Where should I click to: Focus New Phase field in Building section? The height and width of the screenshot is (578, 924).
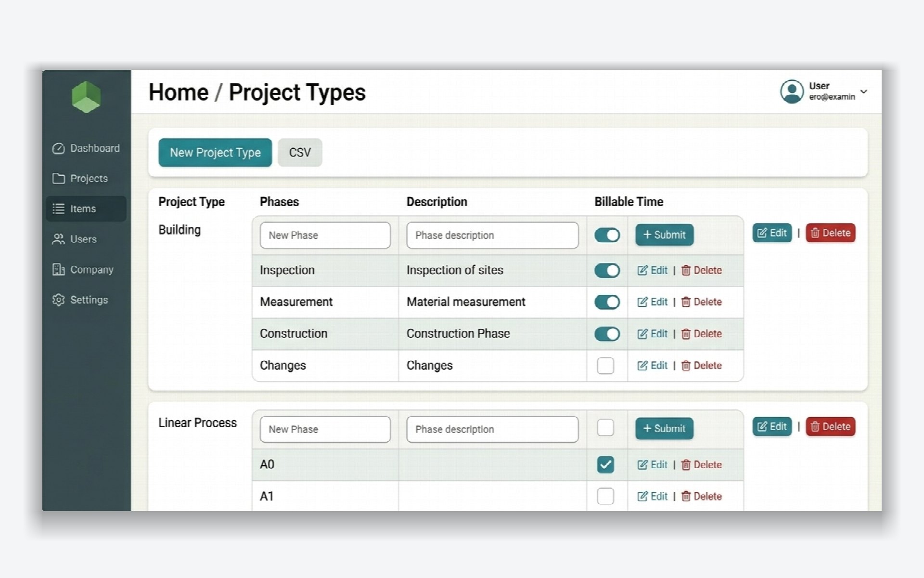[325, 235]
